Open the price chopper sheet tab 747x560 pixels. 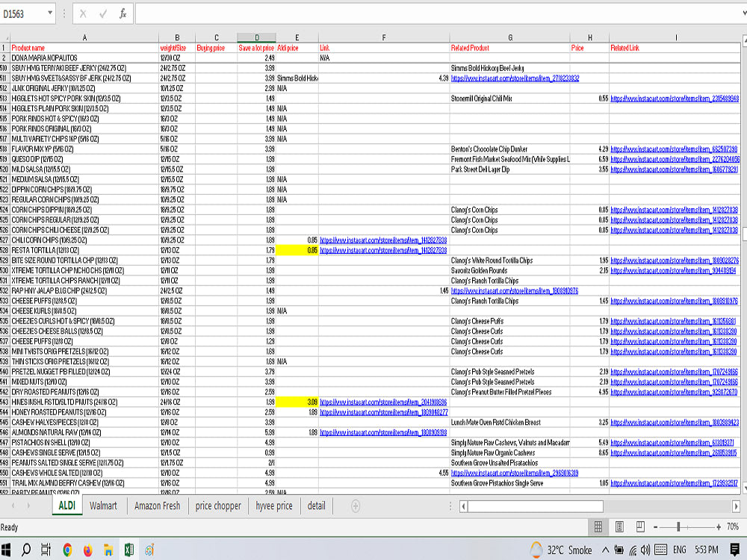tap(218, 505)
